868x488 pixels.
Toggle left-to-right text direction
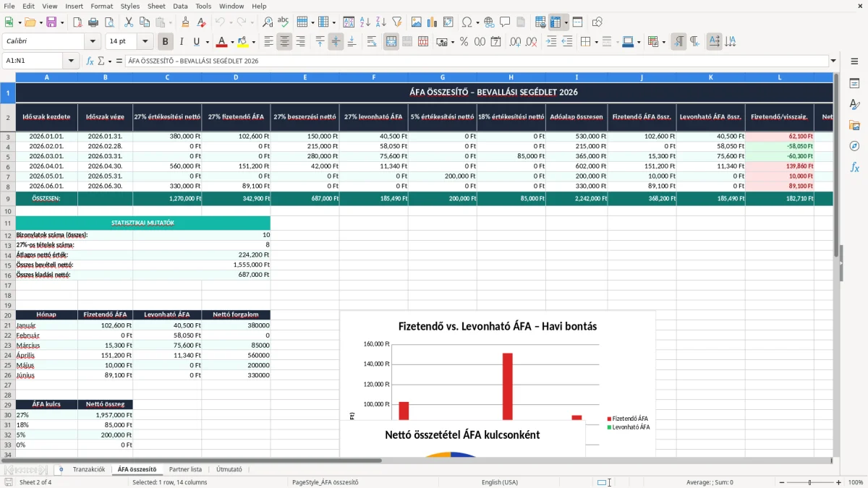678,42
